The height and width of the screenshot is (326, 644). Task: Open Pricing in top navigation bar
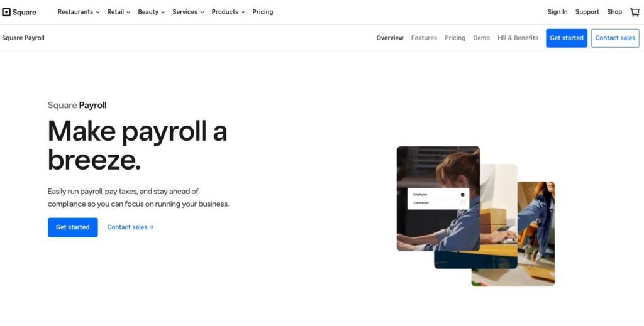coord(263,12)
